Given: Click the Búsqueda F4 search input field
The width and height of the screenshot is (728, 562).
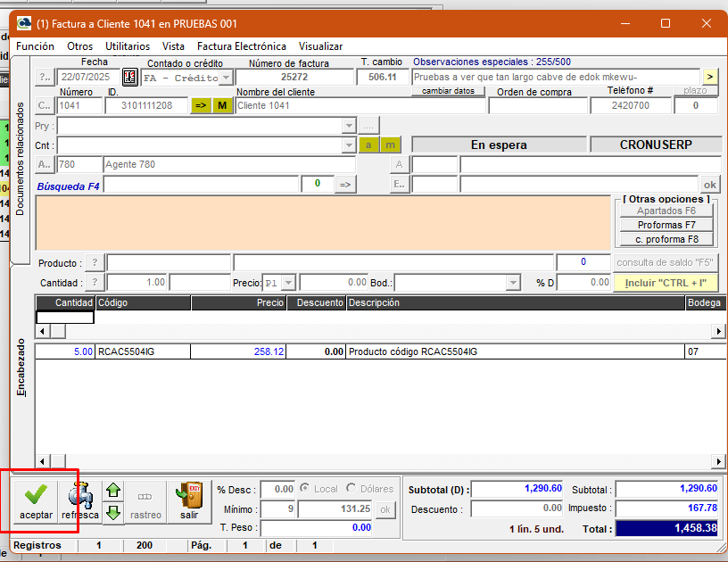Looking at the screenshot, I should tap(200, 184).
